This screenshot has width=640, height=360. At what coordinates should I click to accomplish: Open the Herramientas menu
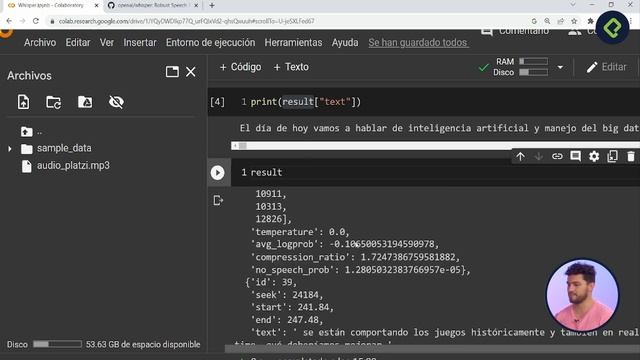click(293, 42)
